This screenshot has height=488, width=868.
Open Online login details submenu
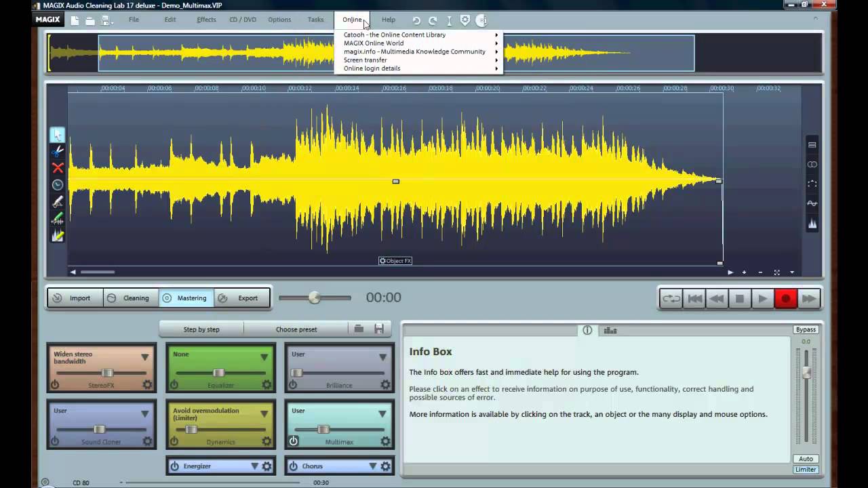(418, 68)
